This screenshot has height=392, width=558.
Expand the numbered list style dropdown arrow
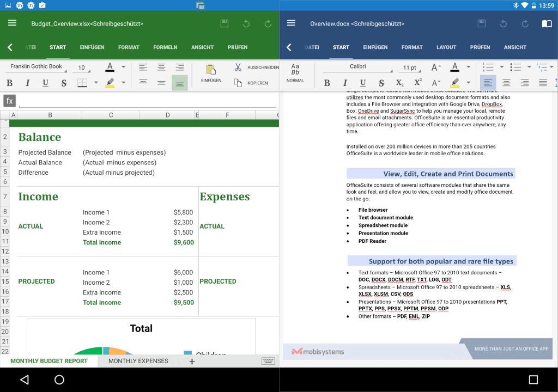click(x=502, y=67)
